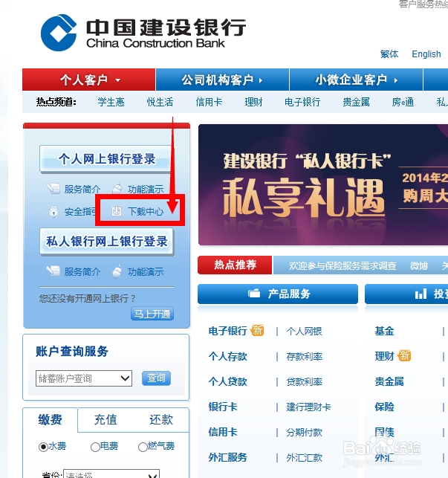Open the 下载中心 link
This screenshot has width=448, height=478.
(x=146, y=212)
